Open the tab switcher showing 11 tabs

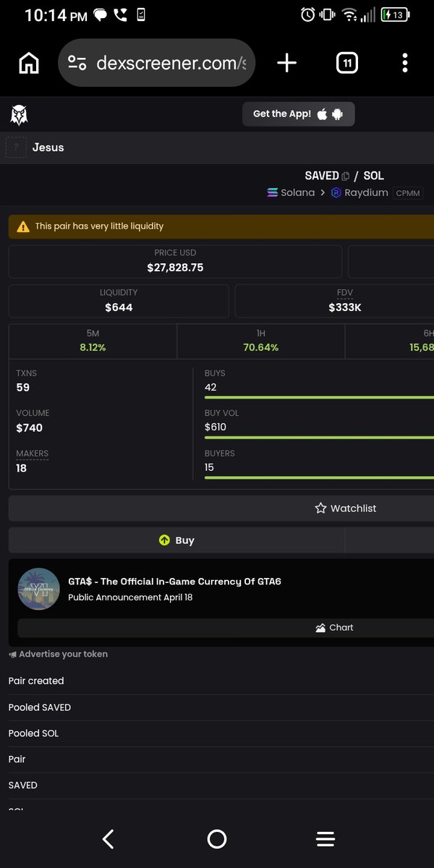[x=347, y=64]
